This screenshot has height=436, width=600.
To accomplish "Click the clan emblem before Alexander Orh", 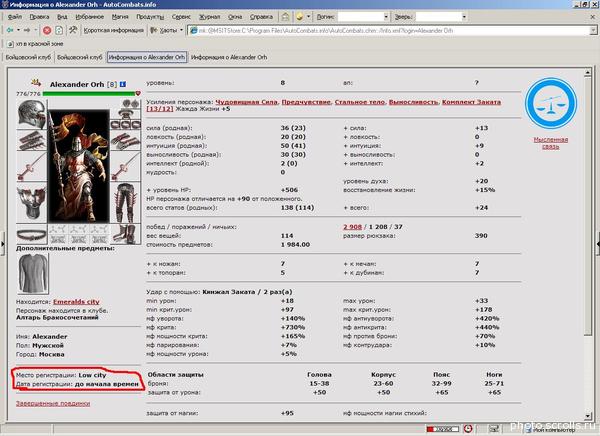I will [x=36, y=82].
